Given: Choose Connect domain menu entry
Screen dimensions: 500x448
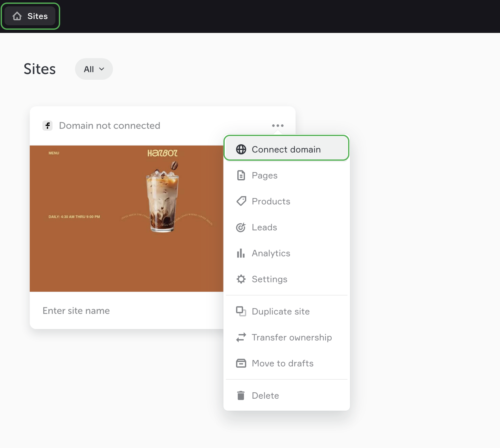Looking at the screenshot, I should pyautogui.click(x=286, y=149).
